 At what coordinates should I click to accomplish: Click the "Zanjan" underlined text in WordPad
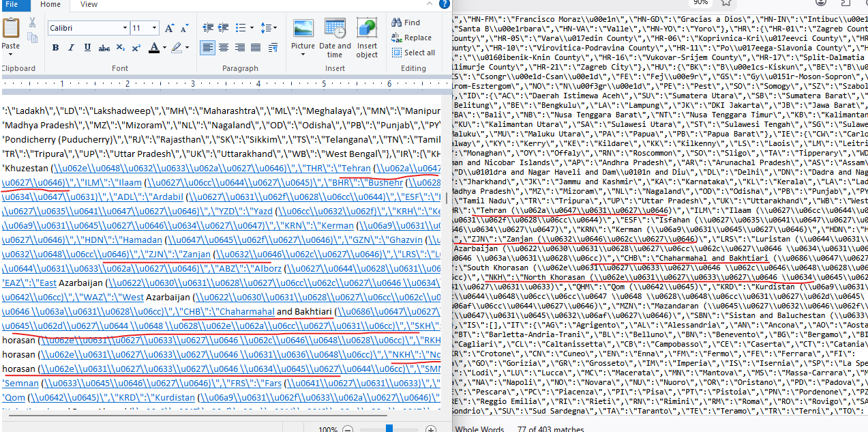(x=196, y=254)
